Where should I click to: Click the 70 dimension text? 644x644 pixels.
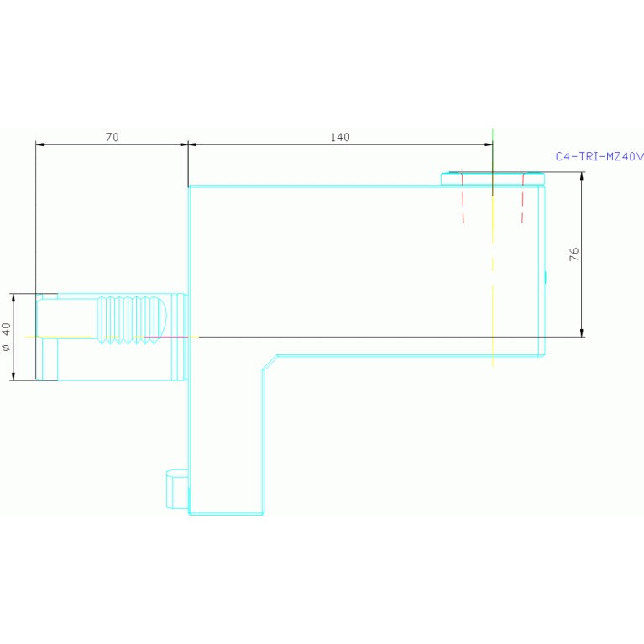pyautogui.click(x=112, y=137)
